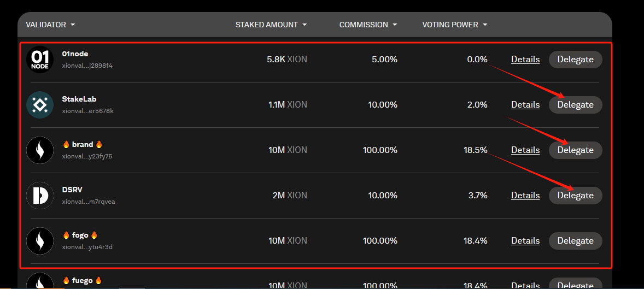
Task: Click the DSRV validator logo
Action: click(40, 196)
